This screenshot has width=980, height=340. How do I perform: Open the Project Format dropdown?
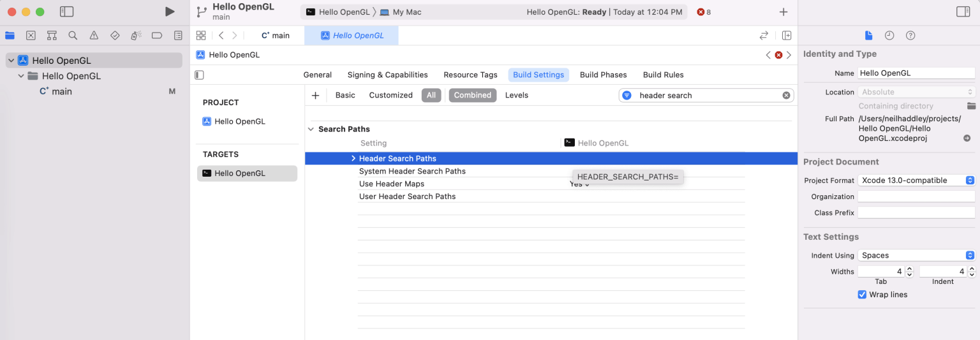pyautogui.click(x=916, y=181)
